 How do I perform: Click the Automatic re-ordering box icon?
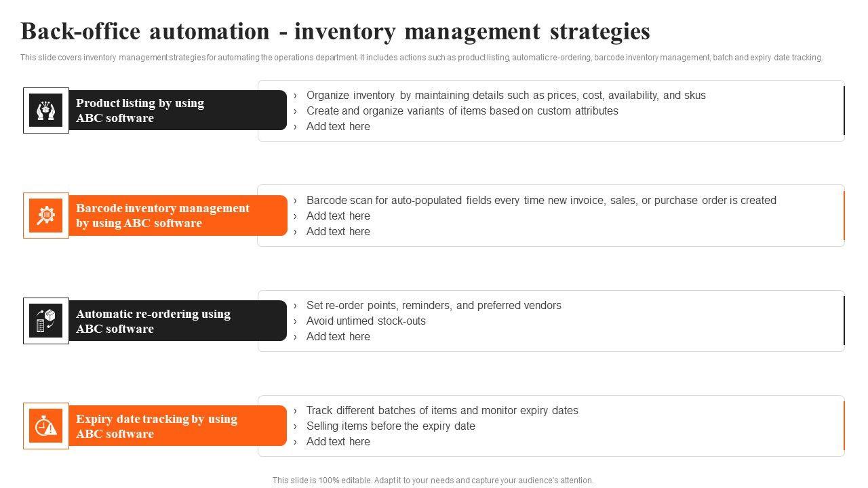pos(46,321)
